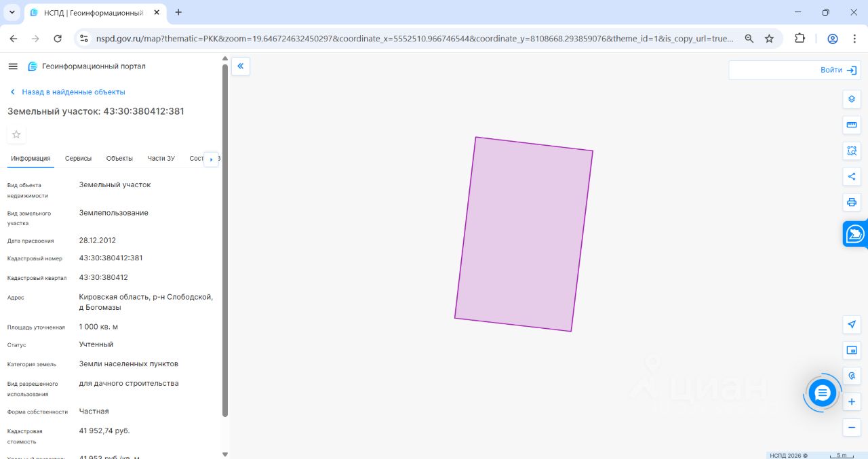868x459 pixels.
Task: Add parcel to favorites with star icon
Action: pos(16,134)
